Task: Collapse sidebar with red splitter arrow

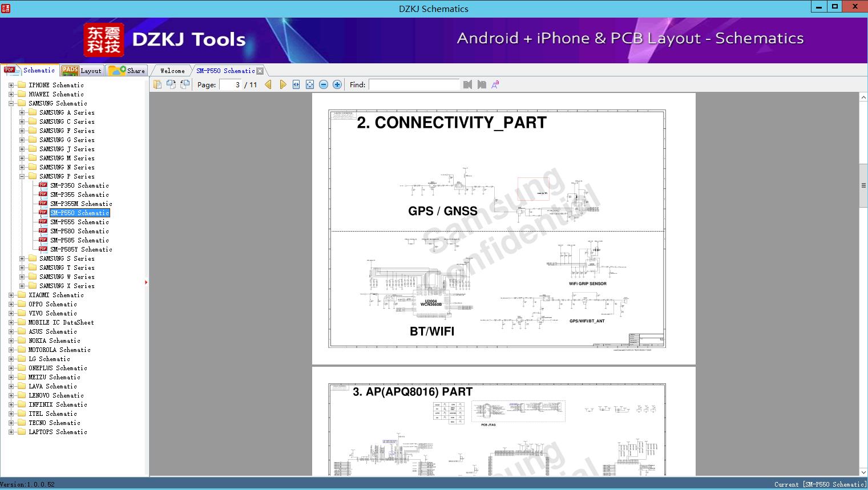Action: click(146, 282)
